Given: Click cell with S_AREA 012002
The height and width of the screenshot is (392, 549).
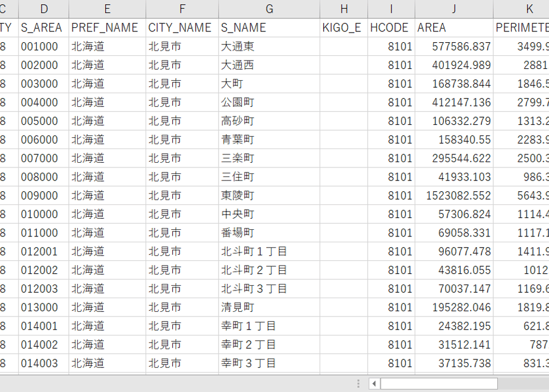Looking at the screenshot, I should [44, 270].
